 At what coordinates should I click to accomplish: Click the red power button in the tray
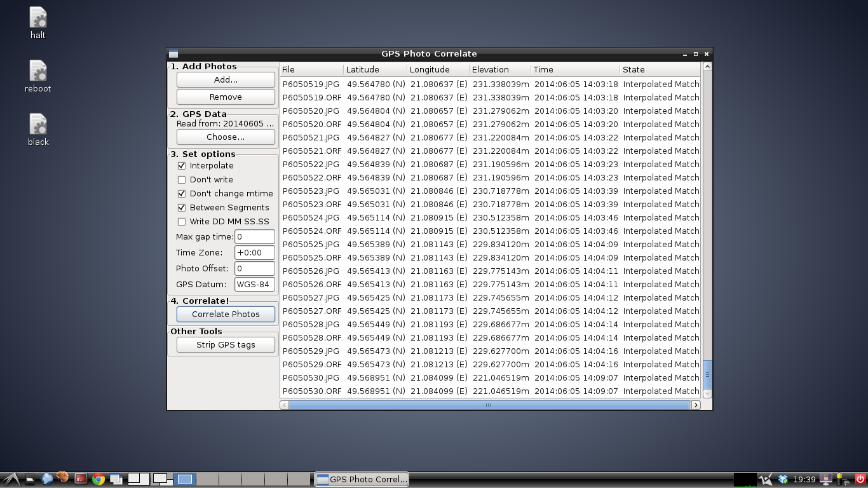pos(860,479)
